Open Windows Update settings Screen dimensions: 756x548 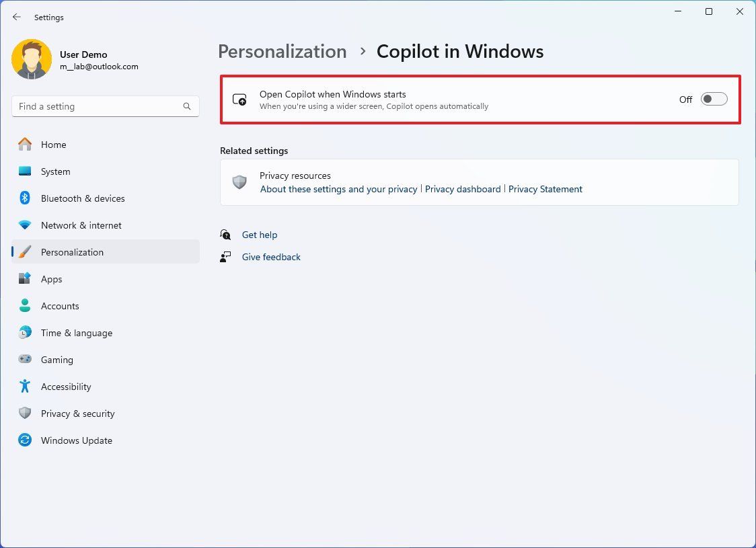76,440
